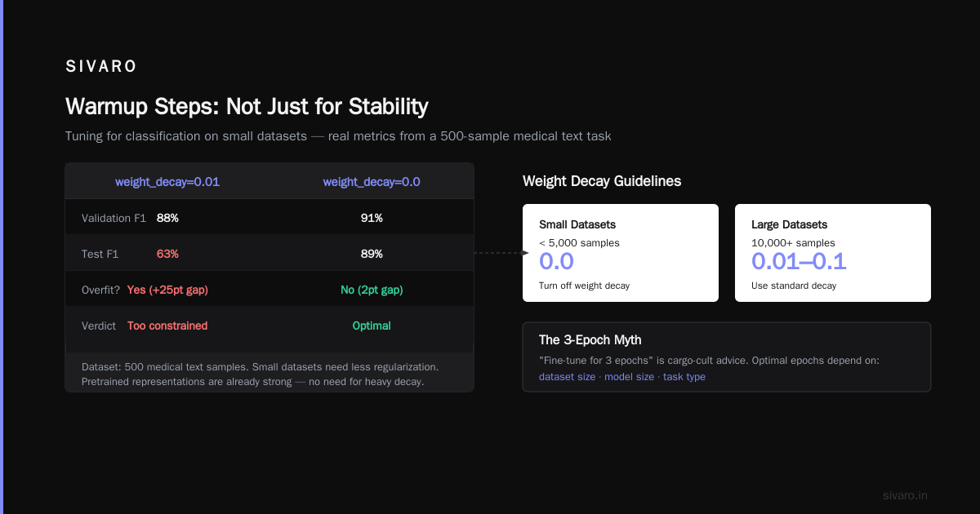980x514 pixels.
Task: Click the red 63% test F1 value
Action: pos(167,254)
